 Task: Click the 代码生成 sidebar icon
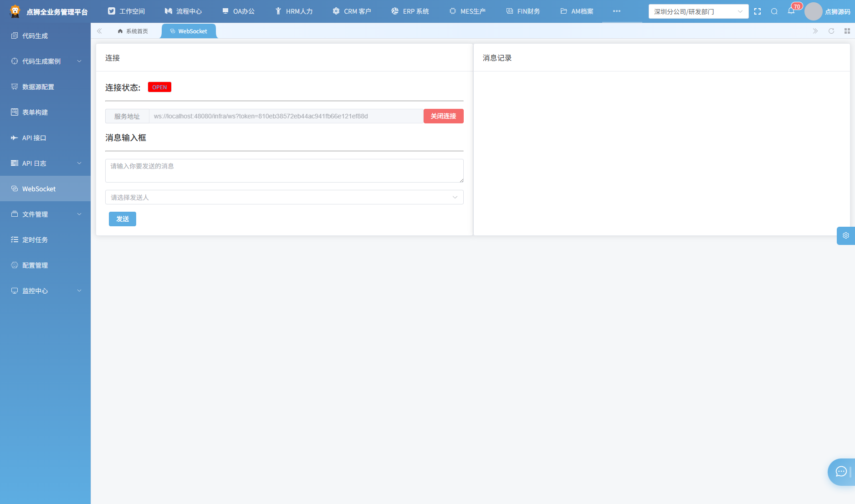[15, 36]
